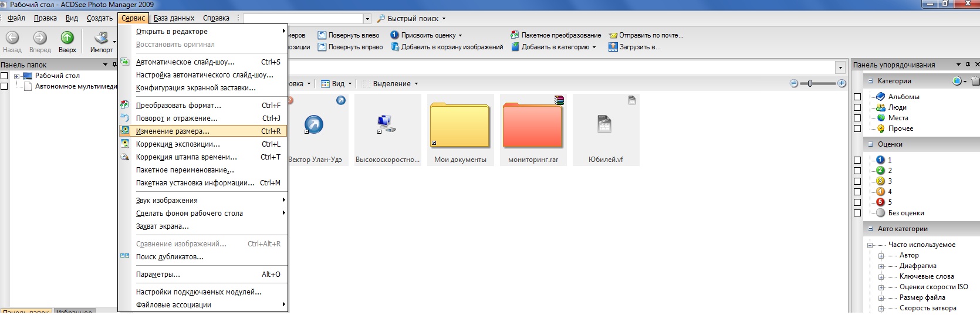Select the мониторинг.rar archive thumbnail
Image resolution: width=980 pixels, height=315 pixels.
pyautogui.click(x=533, y=130)
